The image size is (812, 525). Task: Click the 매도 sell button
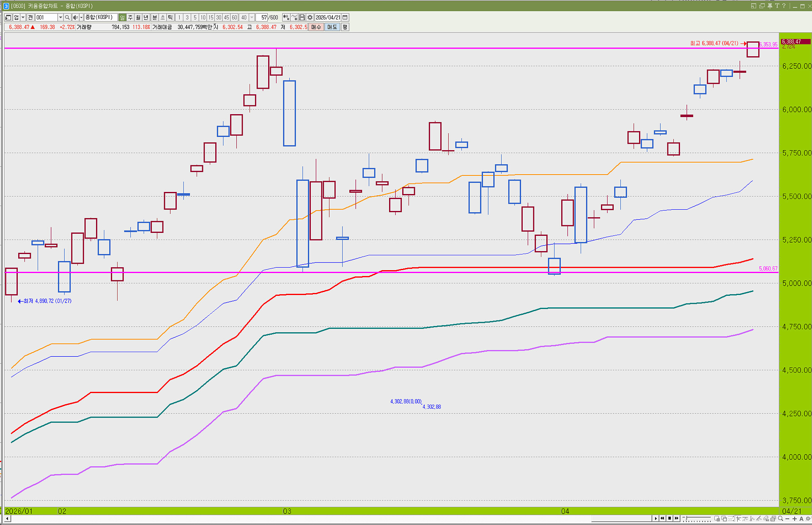[332, 27]
